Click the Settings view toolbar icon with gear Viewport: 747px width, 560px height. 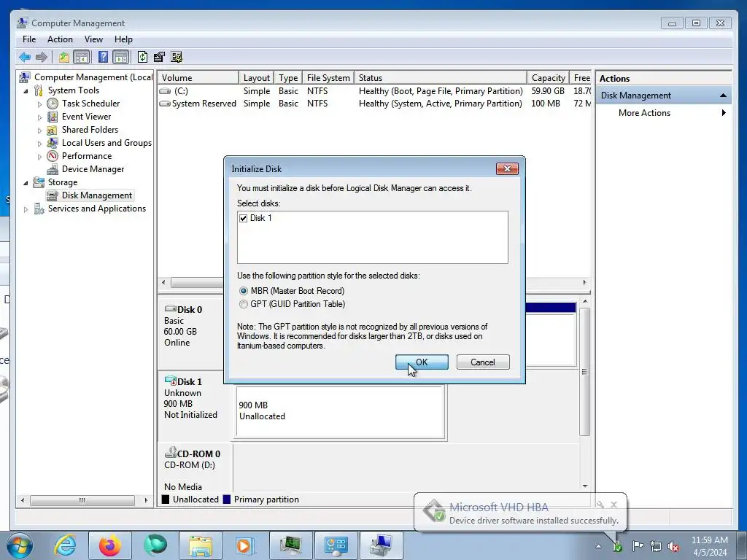[x=177, y=57]
